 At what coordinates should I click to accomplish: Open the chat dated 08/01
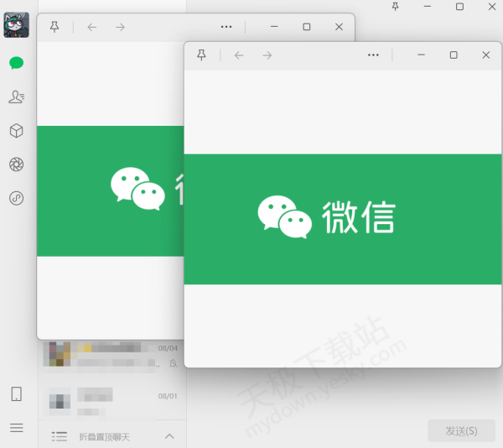coord(109,401)
